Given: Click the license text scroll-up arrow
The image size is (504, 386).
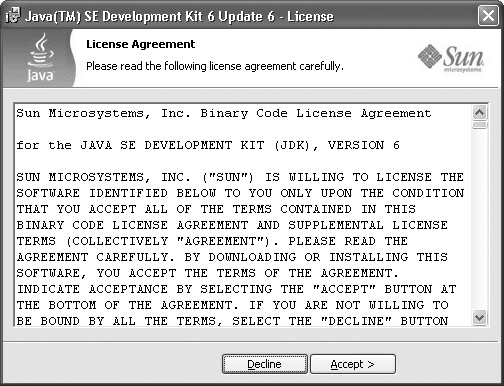Looking at the screenshot, I should coord(480,113).
